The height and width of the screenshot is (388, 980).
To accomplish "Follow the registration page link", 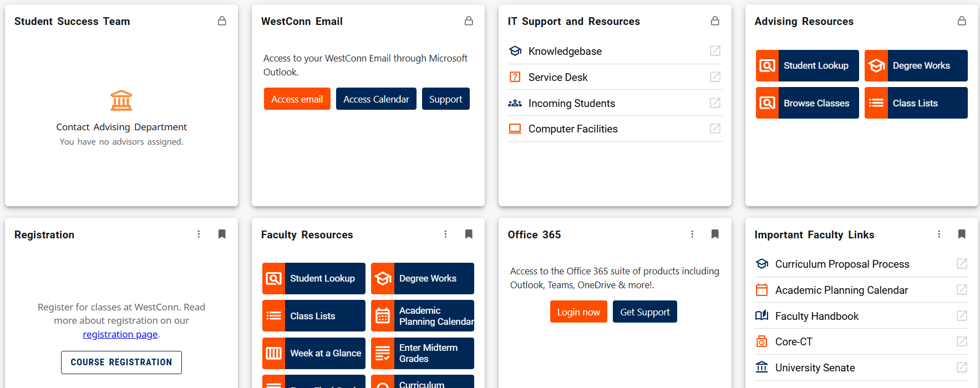I will pyautogui.click(x=120, y=334).
